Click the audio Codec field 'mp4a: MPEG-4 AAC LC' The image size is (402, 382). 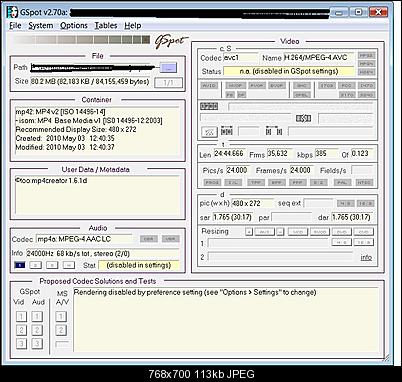[x=85, y=239]
